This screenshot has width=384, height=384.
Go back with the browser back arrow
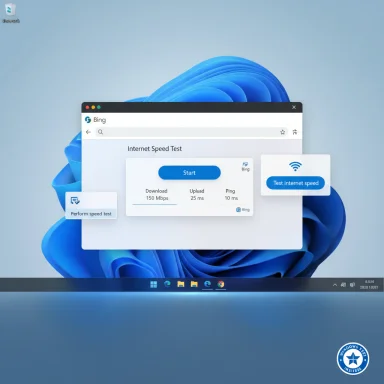[x=88, y=132]
